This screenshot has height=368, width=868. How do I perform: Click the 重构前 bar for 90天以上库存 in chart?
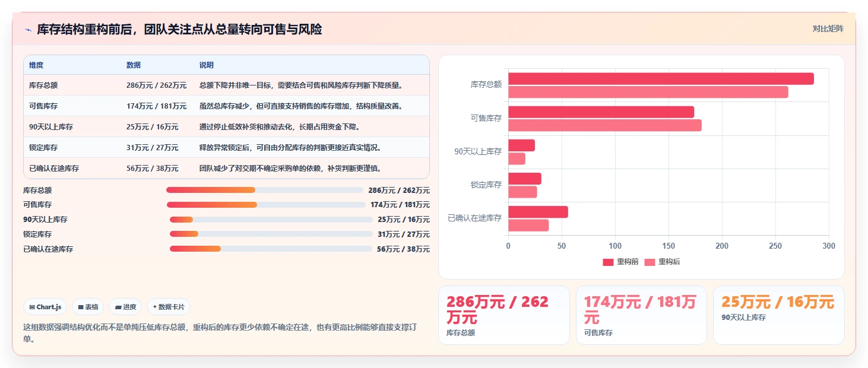521,145
